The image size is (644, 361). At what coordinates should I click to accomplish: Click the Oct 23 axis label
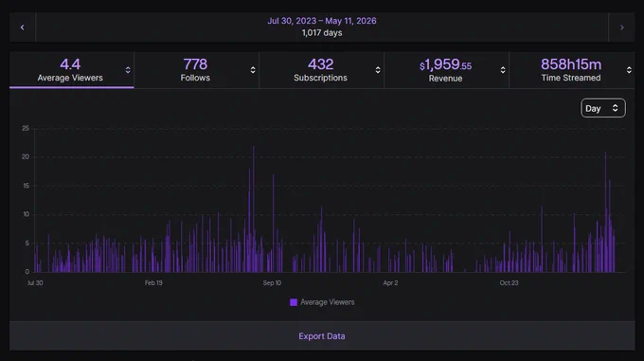pyautogui.click(x=509, y=283)
